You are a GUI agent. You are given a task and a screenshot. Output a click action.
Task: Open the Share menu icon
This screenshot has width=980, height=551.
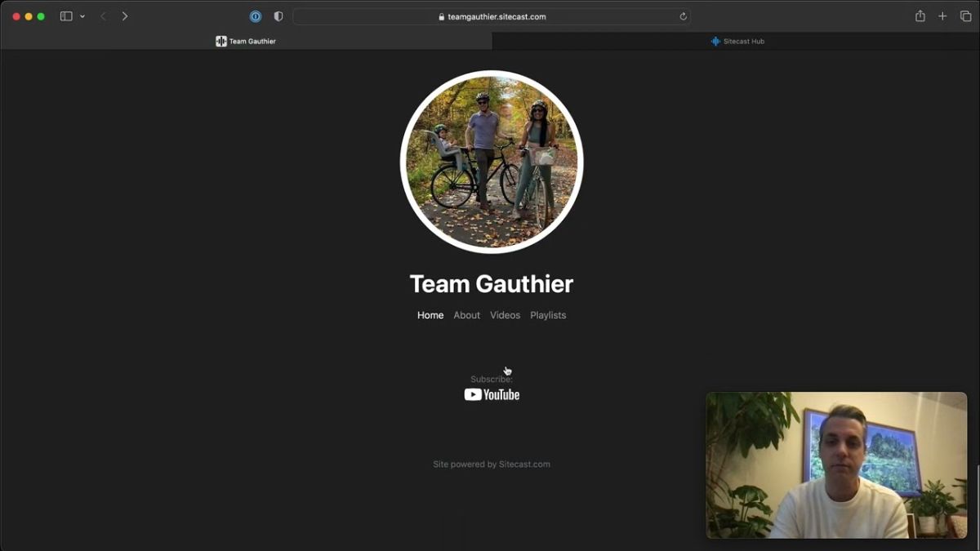coord(920,16)
